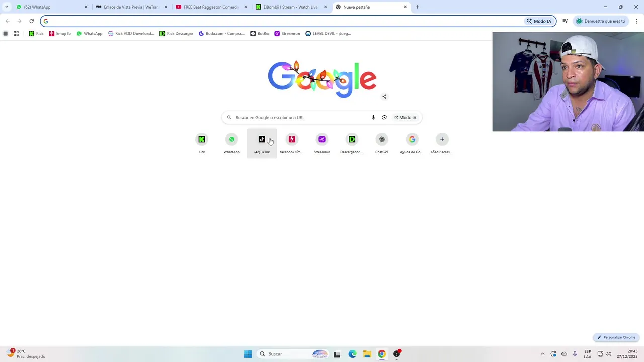The height and width of the screenshot is (362, 644).
Task: Open the media control icon in toolbar
Action: (x=565, y=21)
